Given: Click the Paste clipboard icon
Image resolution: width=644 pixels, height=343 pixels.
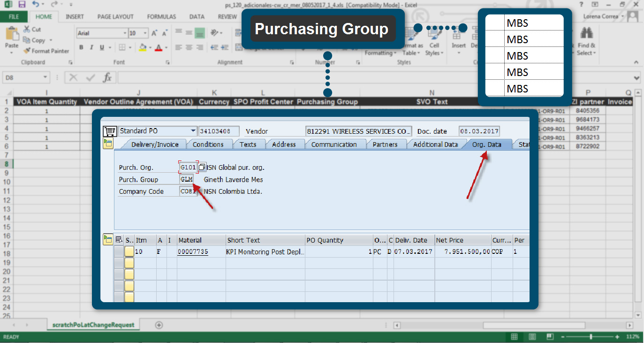Looking at the screenshot, I should (x=12, y=38).
